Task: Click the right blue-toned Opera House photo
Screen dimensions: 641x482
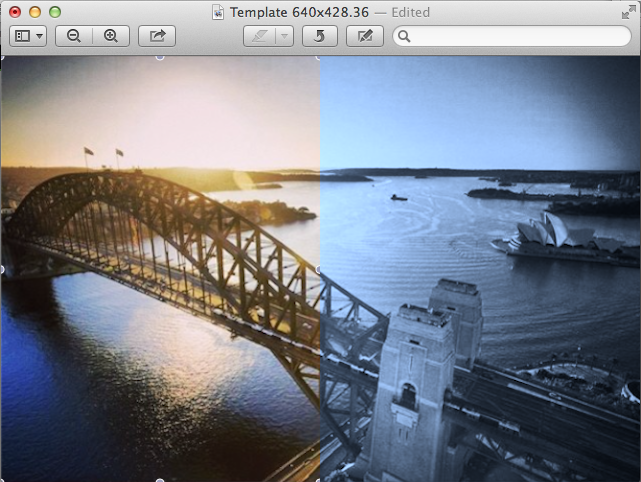Action: point(480,269)
